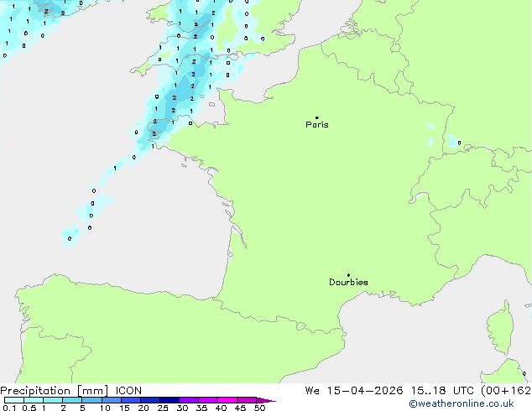This screenshot has width=532, height=411.
Task: Click the 'Precipitation [mm]' title text
Action: click(x=55, y=391)
